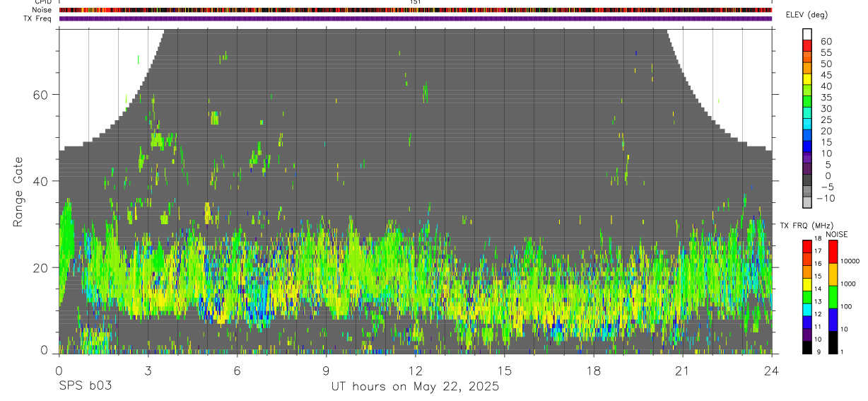The height and width of the screenshot is (401, 868).
Task: Select the cyan swatch of TX FRQ scale
Action: click(x=807, y=310)
